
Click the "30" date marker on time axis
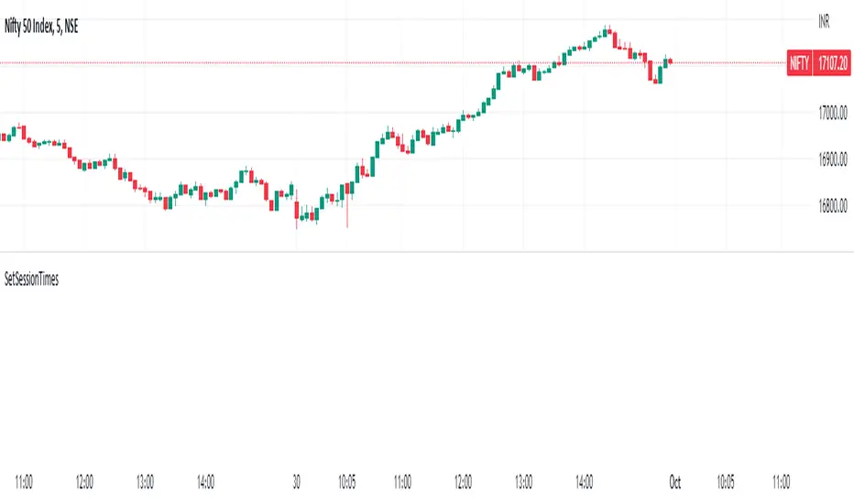click(297, 480)
